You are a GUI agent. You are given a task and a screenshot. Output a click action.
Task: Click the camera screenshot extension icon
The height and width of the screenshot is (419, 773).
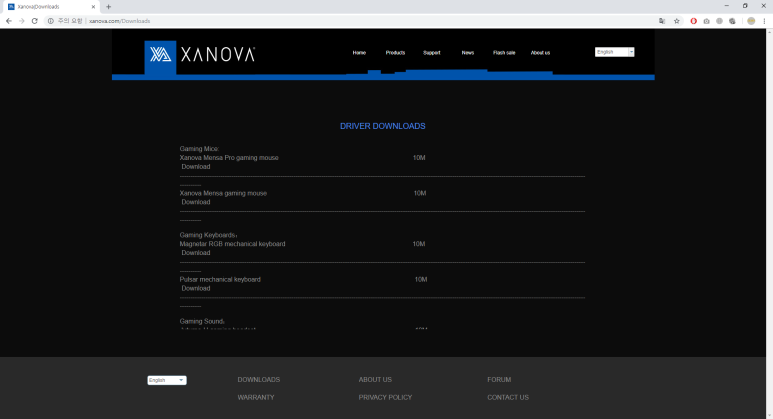click(706, 21)
